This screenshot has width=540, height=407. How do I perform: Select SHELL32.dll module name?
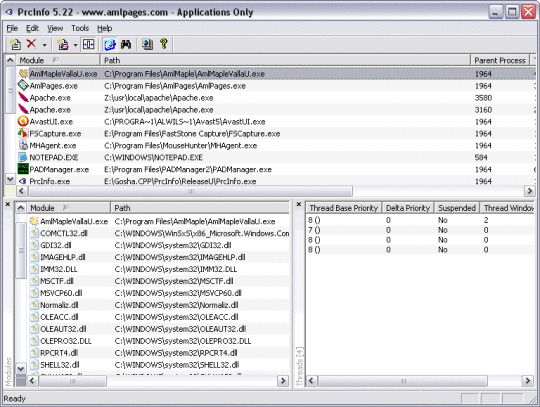[60, 365]
